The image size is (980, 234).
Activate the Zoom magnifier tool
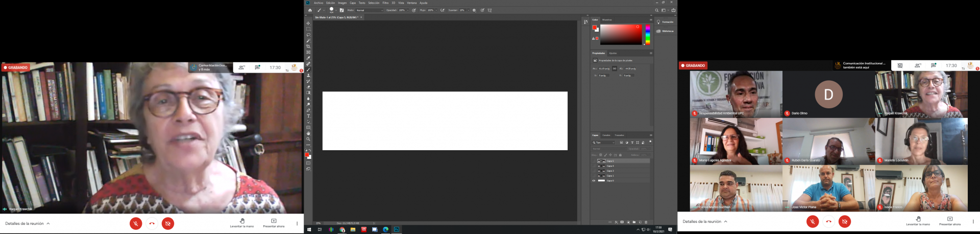[308, 139]
